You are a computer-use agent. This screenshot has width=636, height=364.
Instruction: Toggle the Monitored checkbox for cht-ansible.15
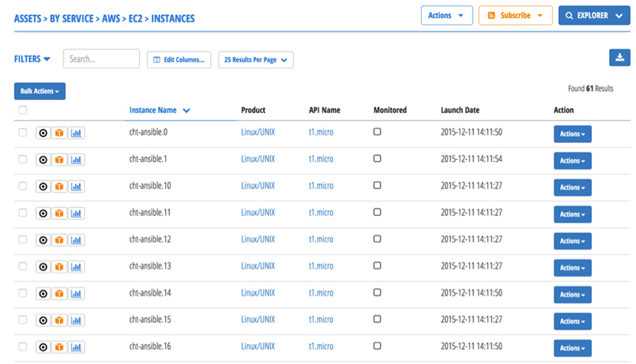coord(377,319)
